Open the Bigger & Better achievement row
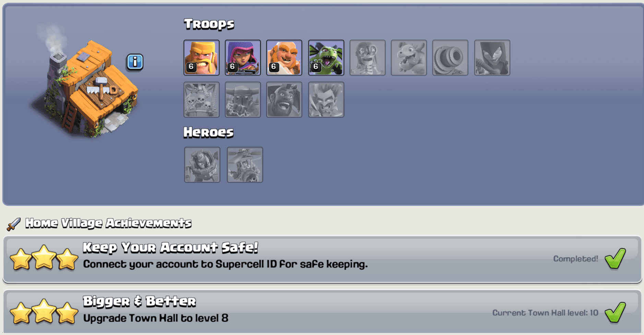The image size is (644, 335). (x=322, y=311)
